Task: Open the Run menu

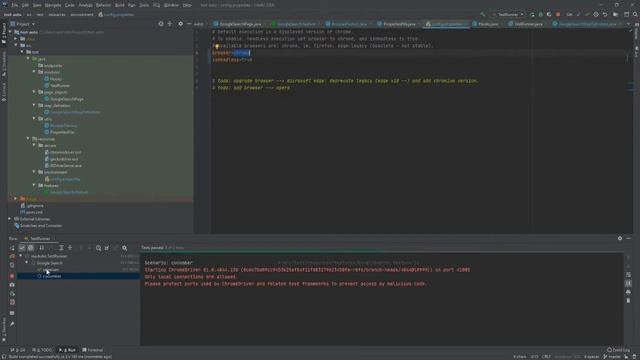Action: coord(131,5)
